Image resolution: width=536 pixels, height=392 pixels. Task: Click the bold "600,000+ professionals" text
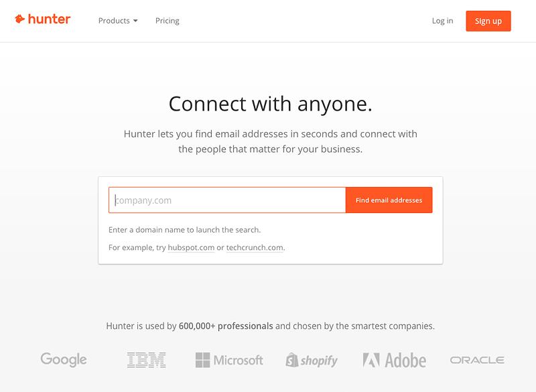point(226,326)
